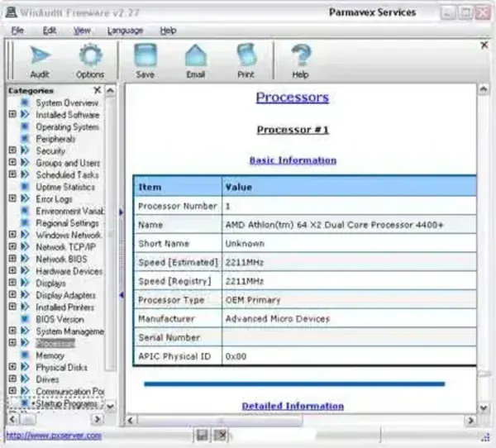Follow the Basic Information link
Image resolution: width=496 pixels, height=448 pixels.
pos(293,160)
